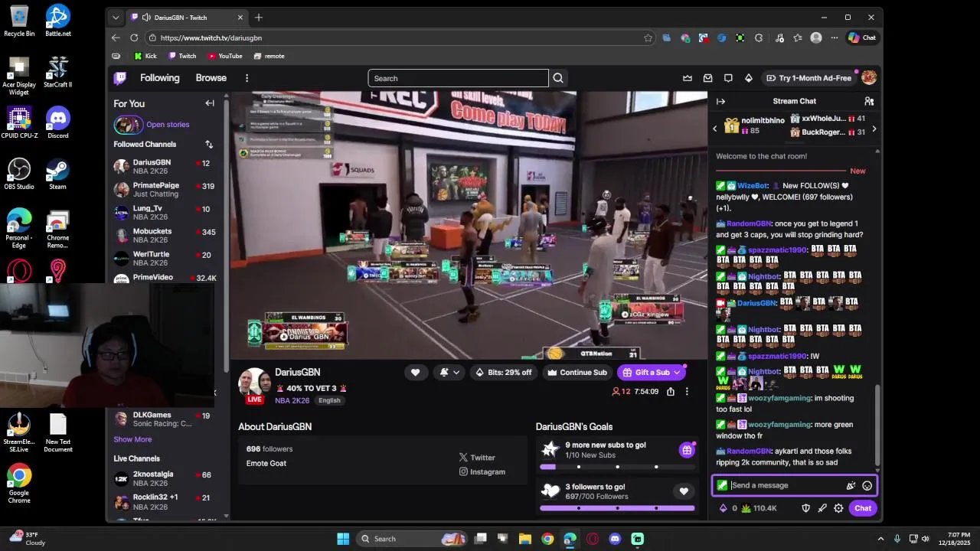
Task: Open remote bookmark
Action: 269,56
